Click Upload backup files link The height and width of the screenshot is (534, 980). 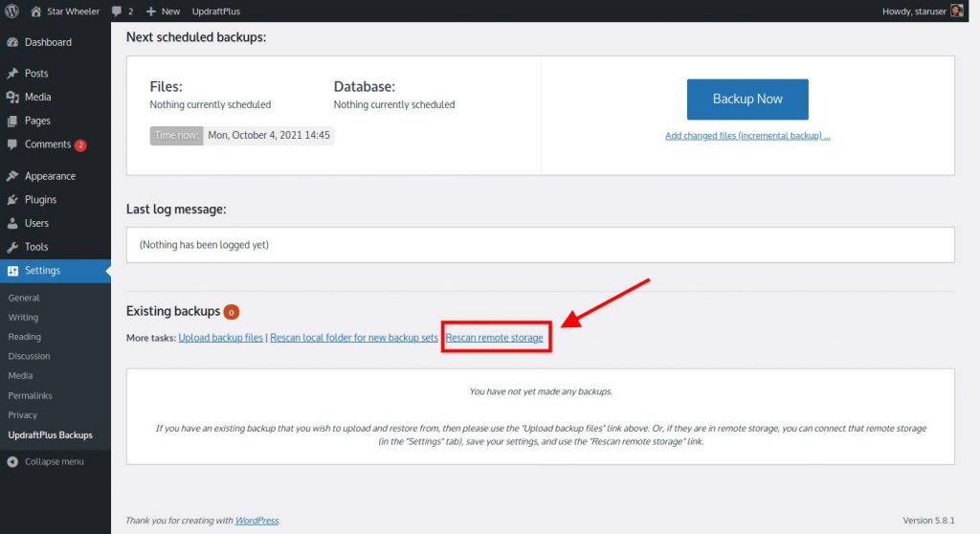pyautogui.click(x=221, y=338)
